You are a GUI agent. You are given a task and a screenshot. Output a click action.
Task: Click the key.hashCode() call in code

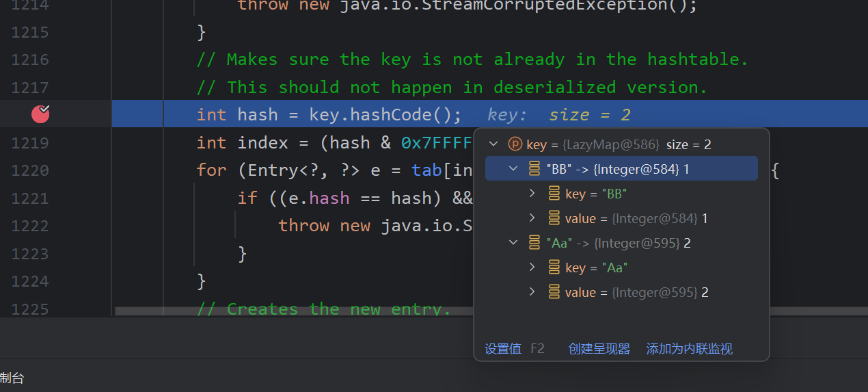[381, 115]
